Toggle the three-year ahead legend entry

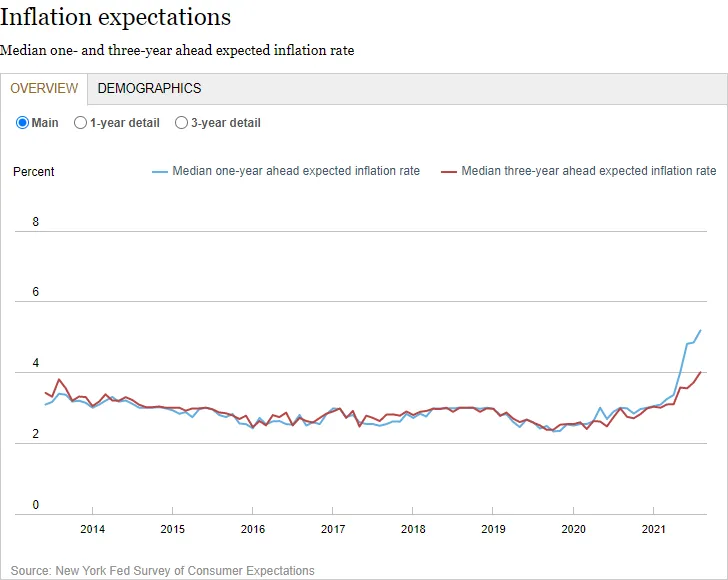coord(578,171)
